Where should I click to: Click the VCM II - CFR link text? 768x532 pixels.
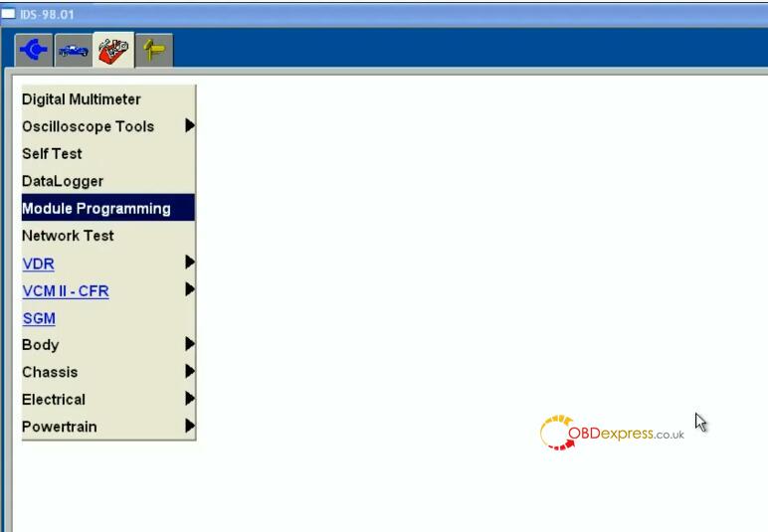click(66, 291)
